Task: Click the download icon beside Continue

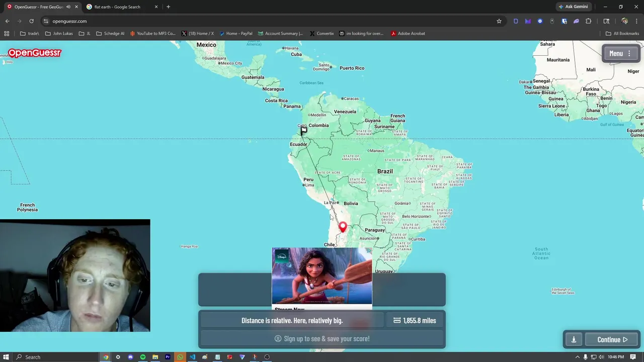Action: (x=574, y=339)
